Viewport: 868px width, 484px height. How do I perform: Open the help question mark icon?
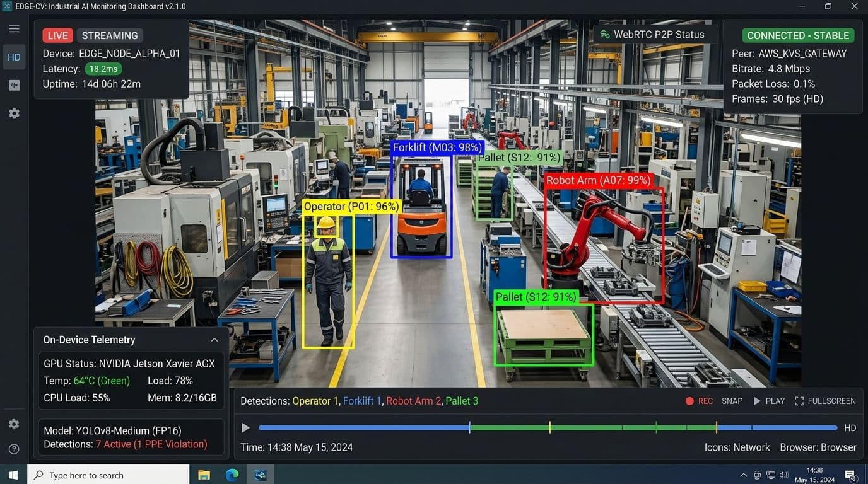pos(14,449)
